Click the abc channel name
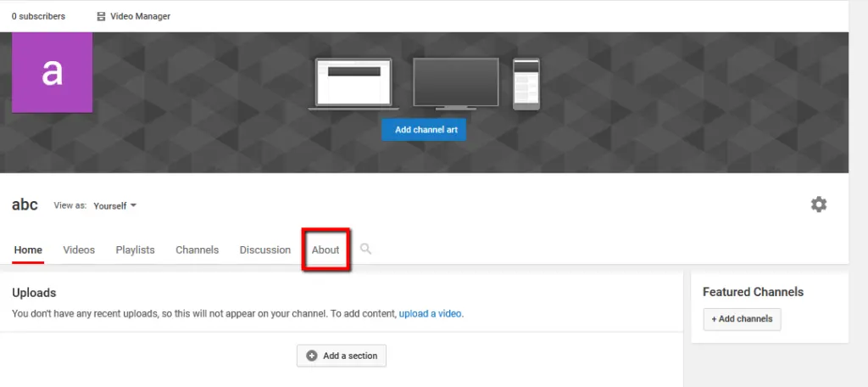The width and height of the screenshot is (868, 387). (25, 205)
